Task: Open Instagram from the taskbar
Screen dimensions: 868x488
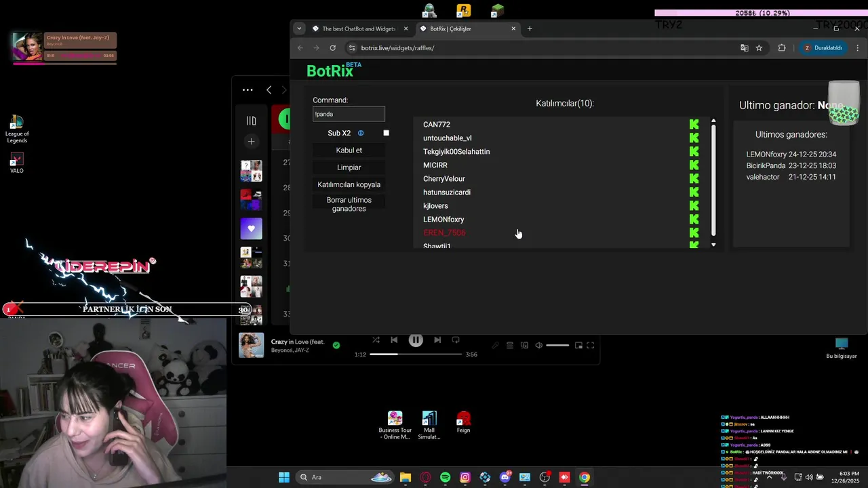Action: tap(465, 477)
